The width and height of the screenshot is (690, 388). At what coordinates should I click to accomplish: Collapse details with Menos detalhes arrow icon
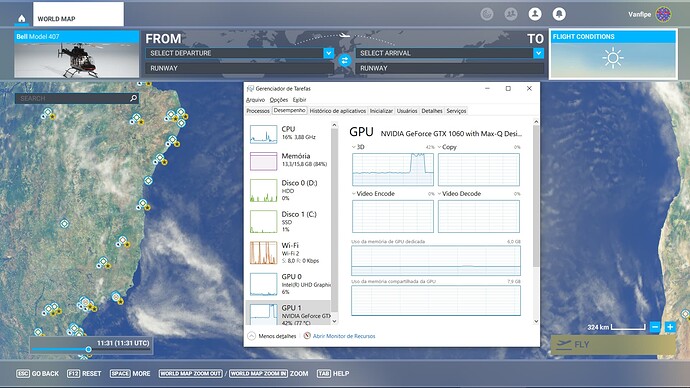click(x=251, y=336)
